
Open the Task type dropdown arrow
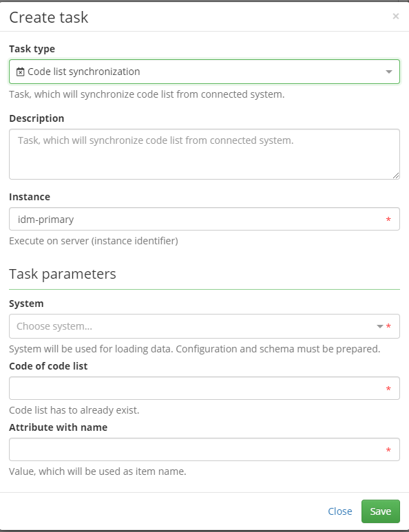pos(389,72)
